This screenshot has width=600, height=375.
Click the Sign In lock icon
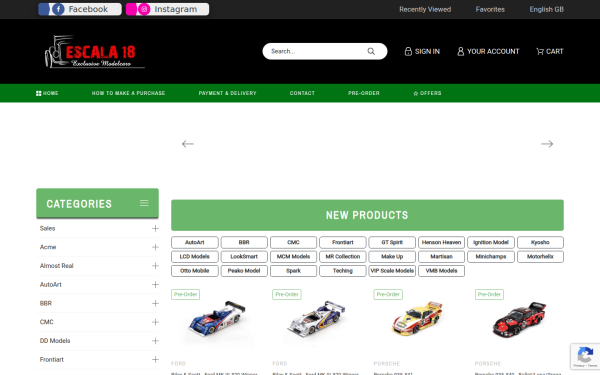408,51
